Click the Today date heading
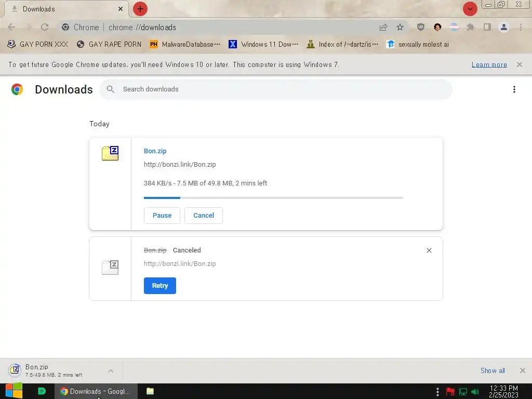Viewport: 532px width, 399px height. pos(99,124)
